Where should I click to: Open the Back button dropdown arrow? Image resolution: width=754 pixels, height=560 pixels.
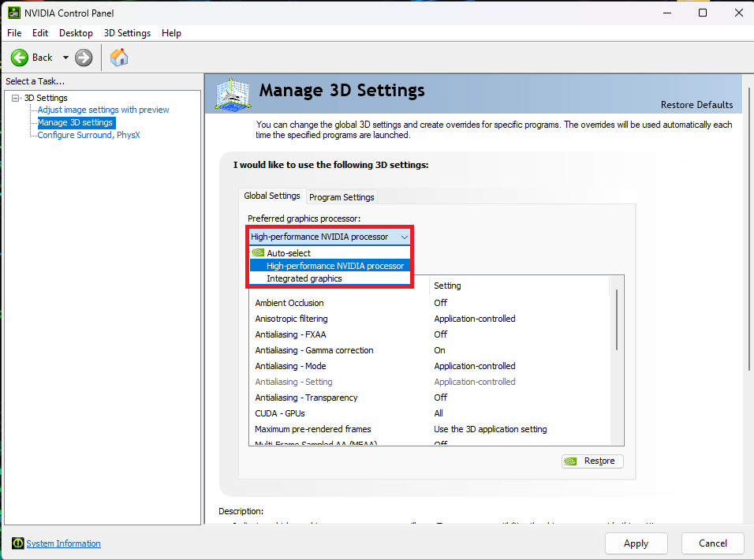click(x=66, y=57)
